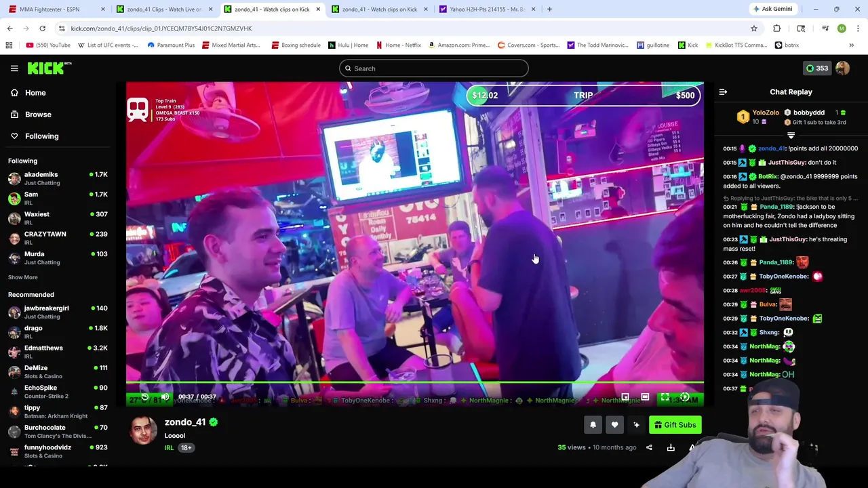Go back to the previous page
Viewport: 868px width, 488px height.
[x=9, y=28]
